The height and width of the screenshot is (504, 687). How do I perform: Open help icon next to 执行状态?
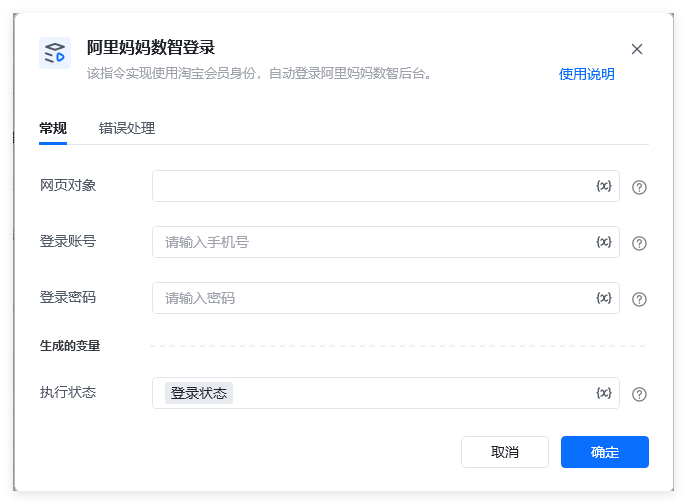pos(639,394)
